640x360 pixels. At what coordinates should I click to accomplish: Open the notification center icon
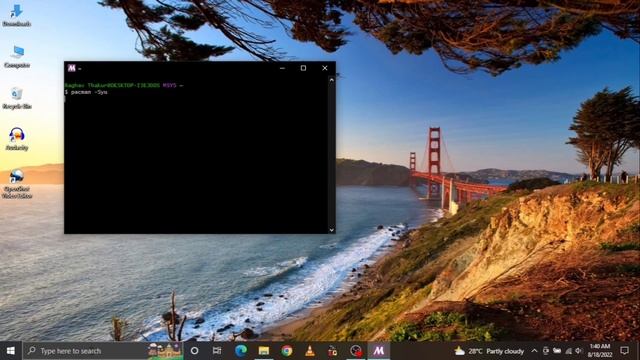pyautogui.click(x=624, y=351)
